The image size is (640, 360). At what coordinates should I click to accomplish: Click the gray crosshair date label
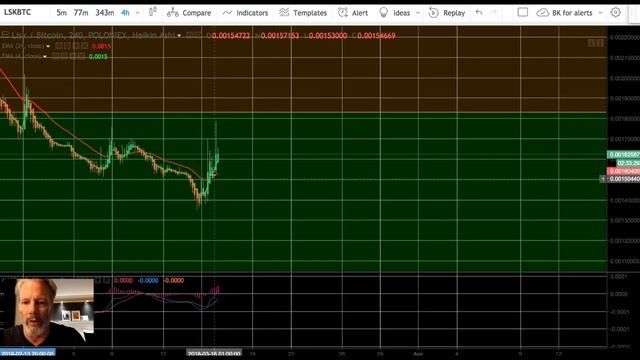point(214,353)
